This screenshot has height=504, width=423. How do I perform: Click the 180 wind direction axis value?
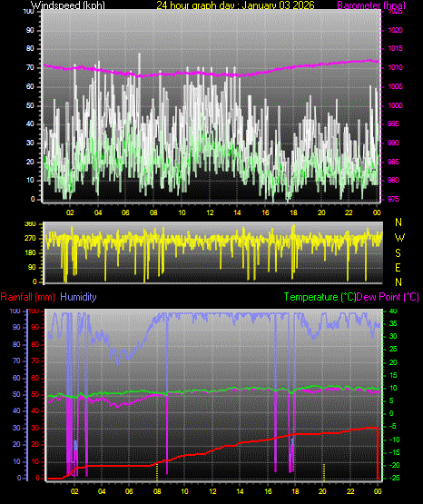click(31, 253)
